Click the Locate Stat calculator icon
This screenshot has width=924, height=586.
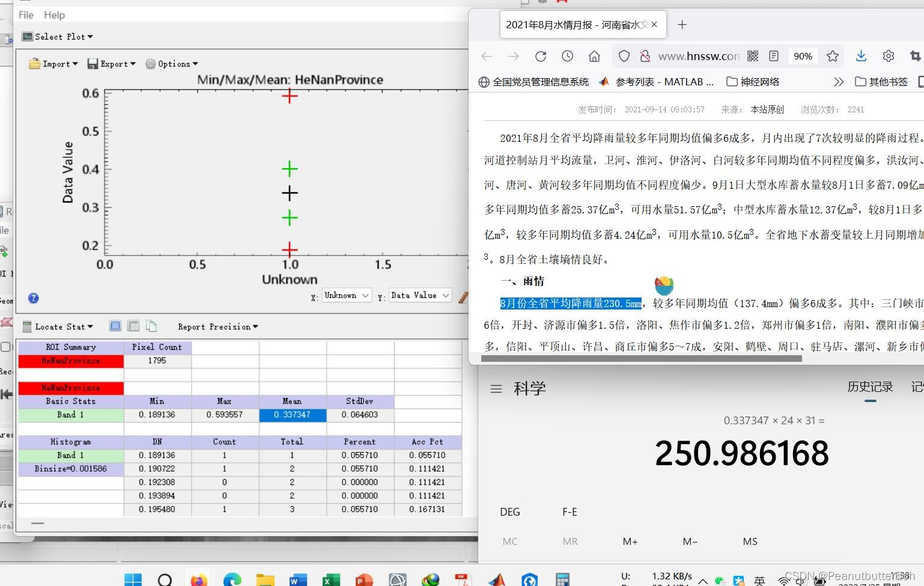pyautogui.click(x=27, y=326)
